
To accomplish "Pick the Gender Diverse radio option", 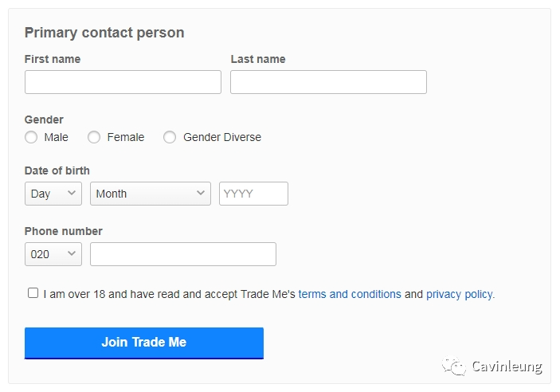I will (x=170, y=137).
